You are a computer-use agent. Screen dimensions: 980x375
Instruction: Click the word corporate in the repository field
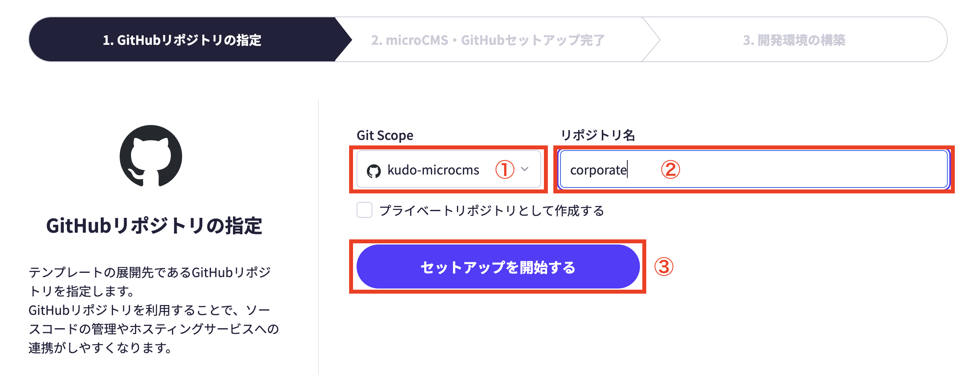pyautogui.click(x=598, y=170)
